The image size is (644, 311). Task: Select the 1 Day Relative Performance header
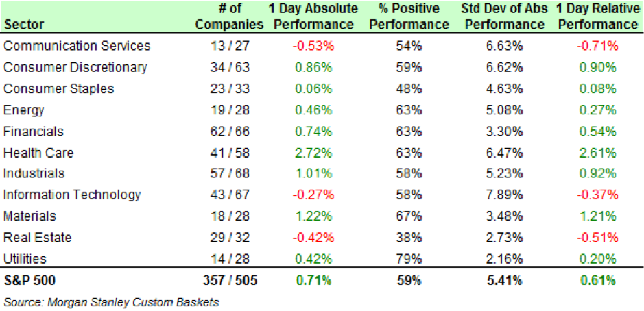pos(595,16)
